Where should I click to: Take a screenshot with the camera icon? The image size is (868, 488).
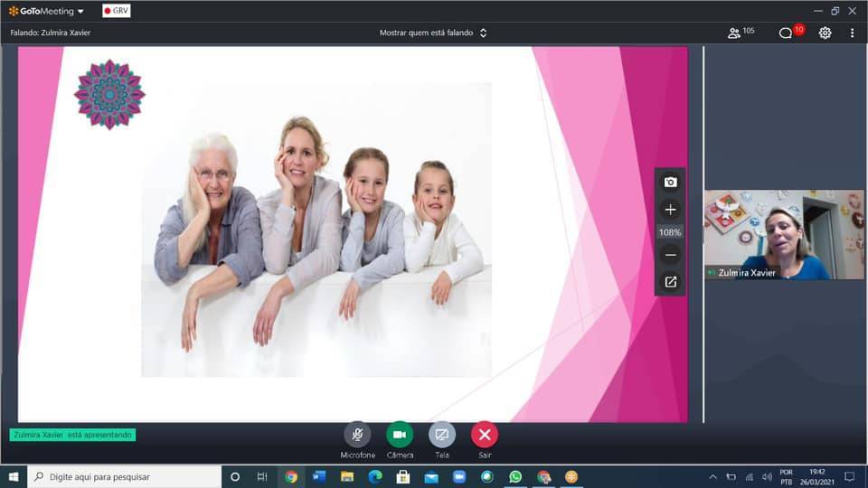coord(670,182)
